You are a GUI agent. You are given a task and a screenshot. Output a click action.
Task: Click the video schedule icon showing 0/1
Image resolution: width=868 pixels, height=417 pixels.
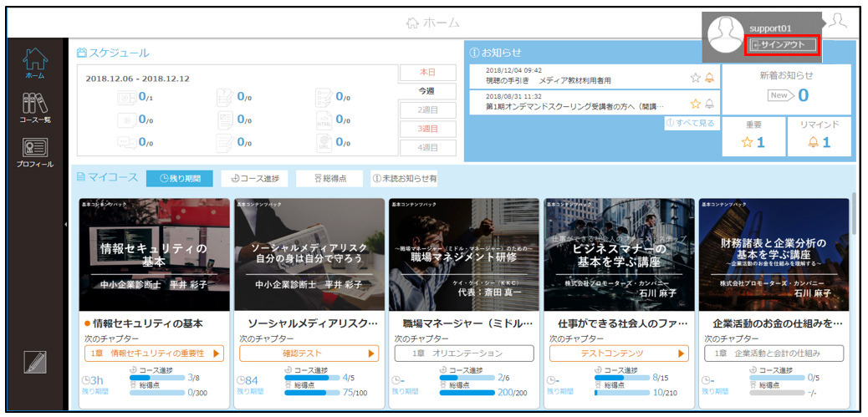click(x=126, y=98)
